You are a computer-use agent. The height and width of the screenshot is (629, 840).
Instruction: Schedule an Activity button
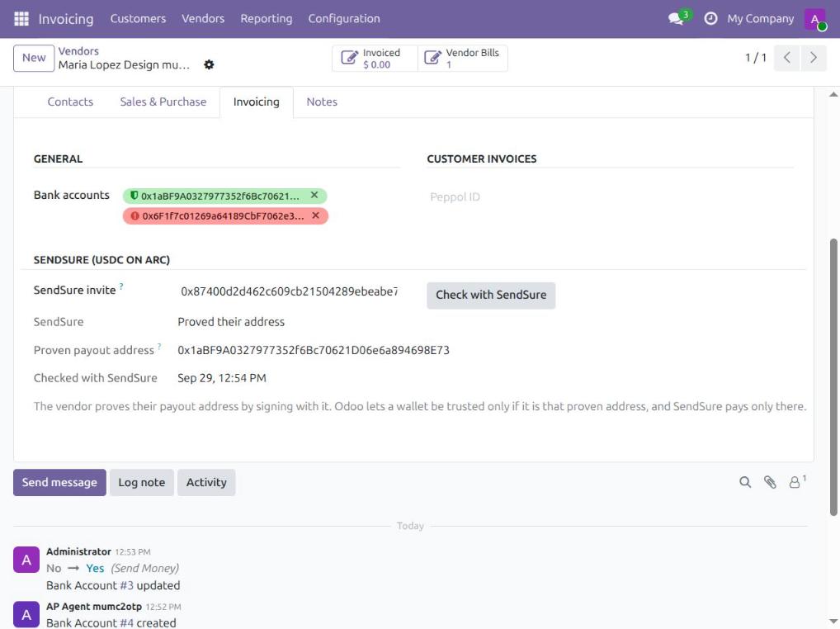coord(206,482)
